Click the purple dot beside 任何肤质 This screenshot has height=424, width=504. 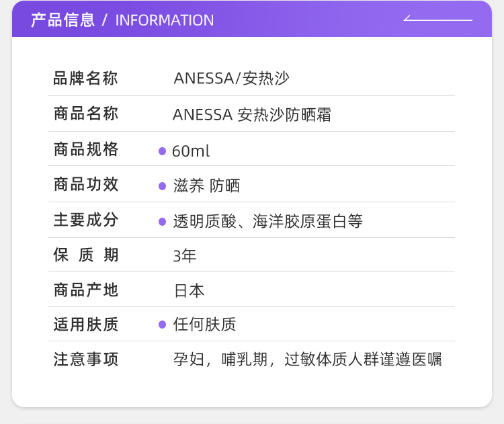tap(162, 325)
